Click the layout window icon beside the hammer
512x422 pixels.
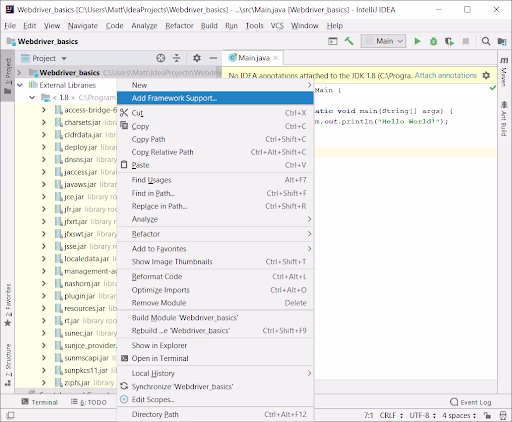pos(333,41)
